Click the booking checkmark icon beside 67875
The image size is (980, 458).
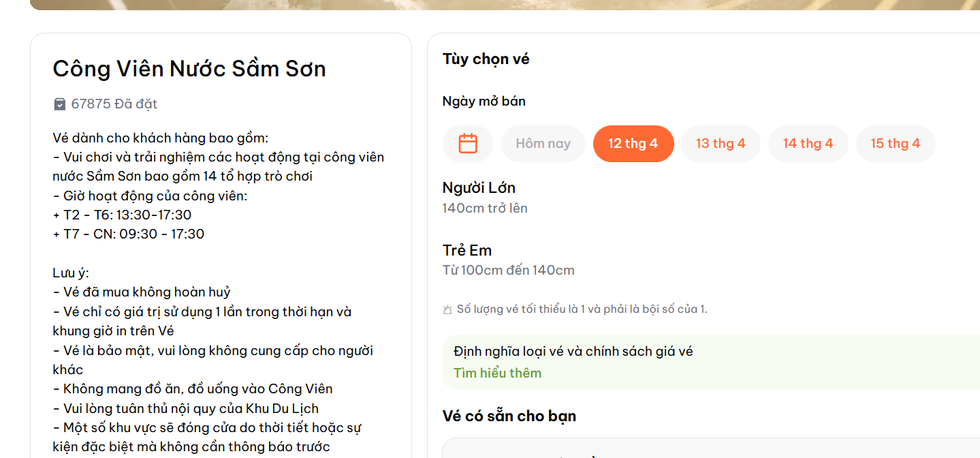[x=59, y=104]
